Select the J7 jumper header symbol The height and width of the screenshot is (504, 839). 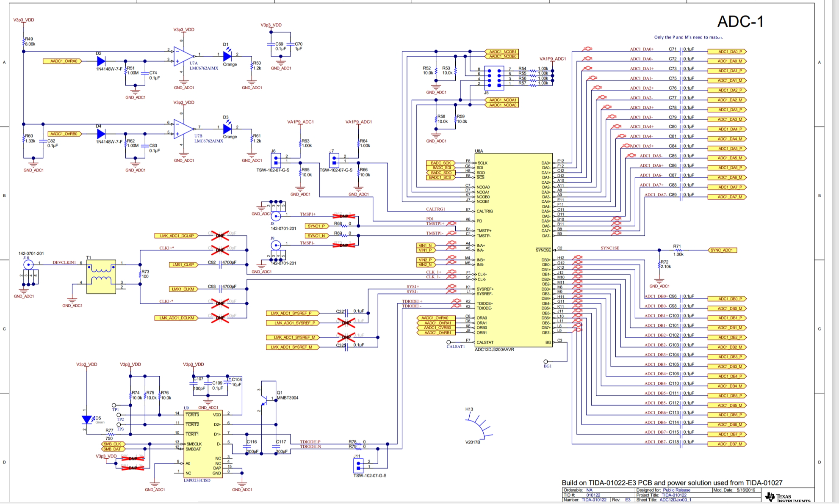click(x=334, y=160)
